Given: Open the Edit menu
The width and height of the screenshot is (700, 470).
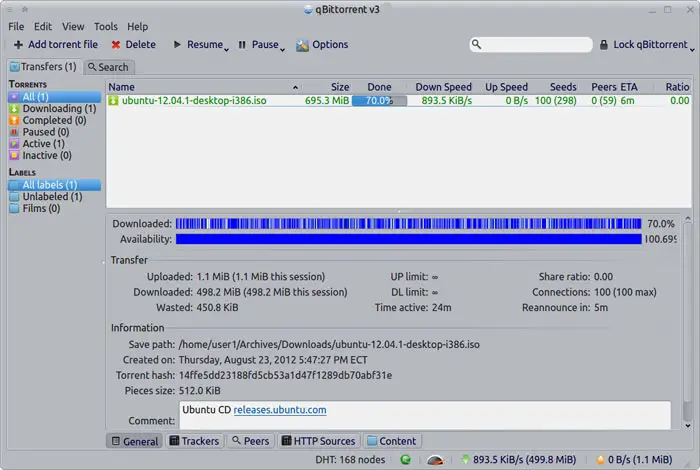Looking at the screenshot, I should coord(43,27).
